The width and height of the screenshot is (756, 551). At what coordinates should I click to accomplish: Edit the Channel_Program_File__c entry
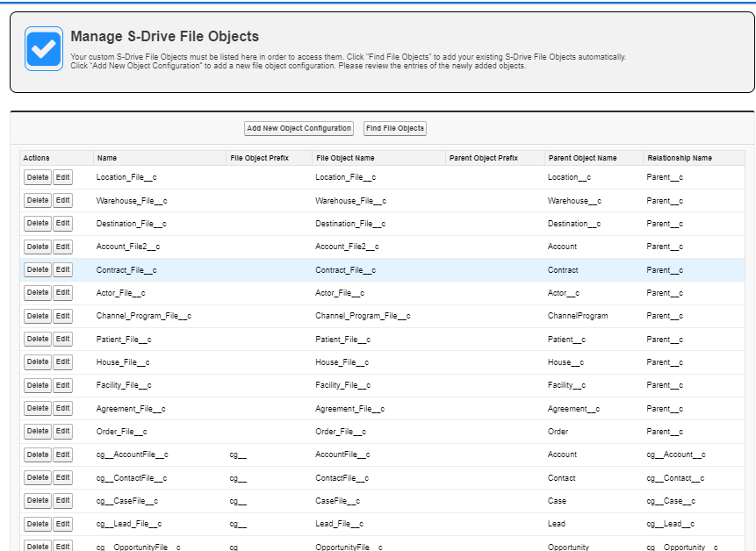(63, 316)
